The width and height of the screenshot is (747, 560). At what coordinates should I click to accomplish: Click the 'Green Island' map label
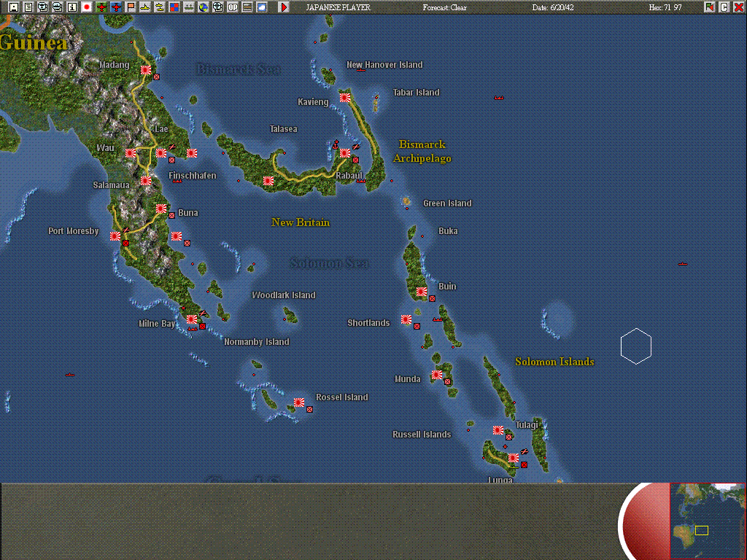pyautogui.click(x=447, y=203)
